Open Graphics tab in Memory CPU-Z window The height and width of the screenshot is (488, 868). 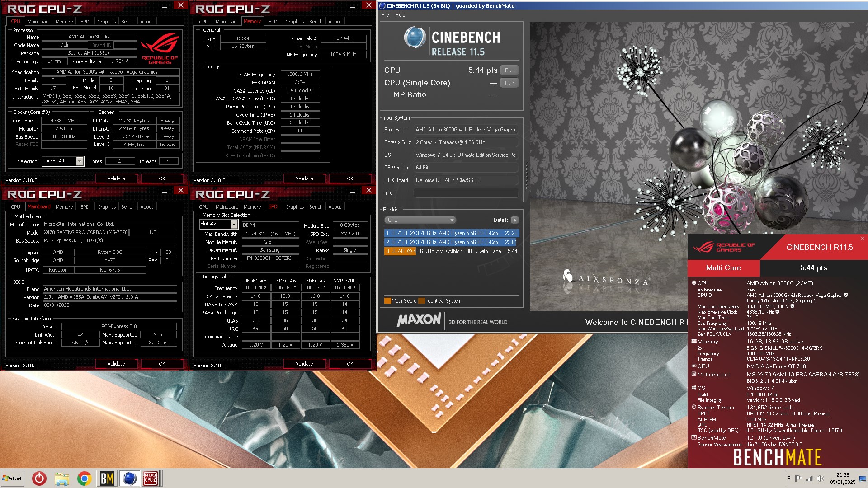pyautogui.click(x=295, y=22)
